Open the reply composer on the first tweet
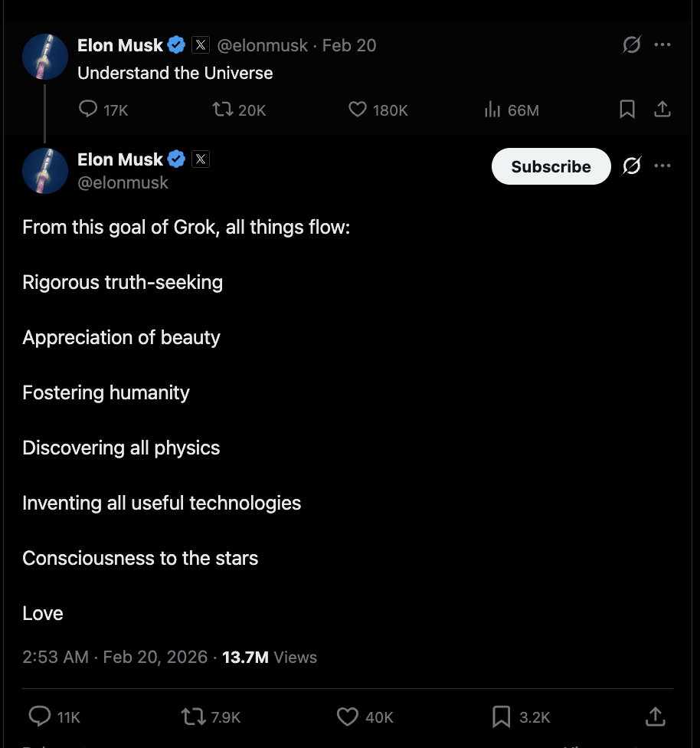700x748 pixels. click(x=87, y=110)
